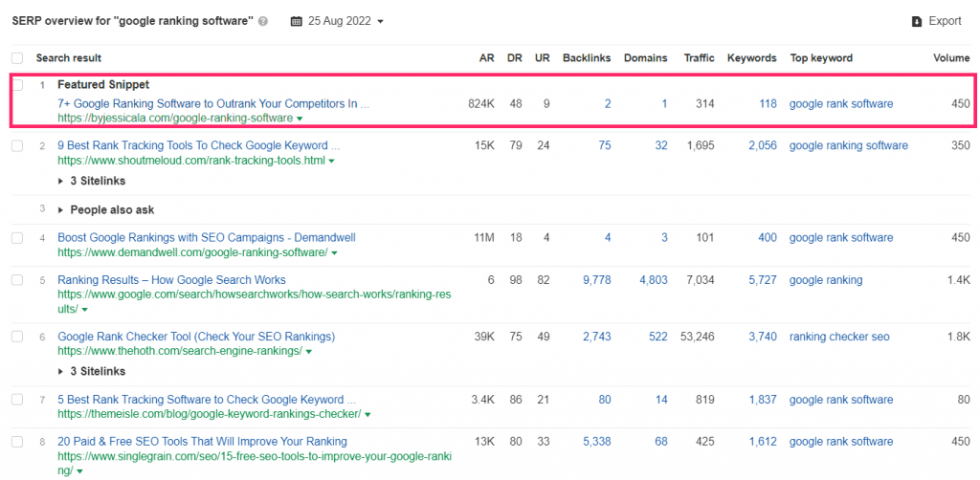Screen dimensions: 980x480
Task: Click the calendar icon next to 25 Aug 2022
Action: click(297, 21)
